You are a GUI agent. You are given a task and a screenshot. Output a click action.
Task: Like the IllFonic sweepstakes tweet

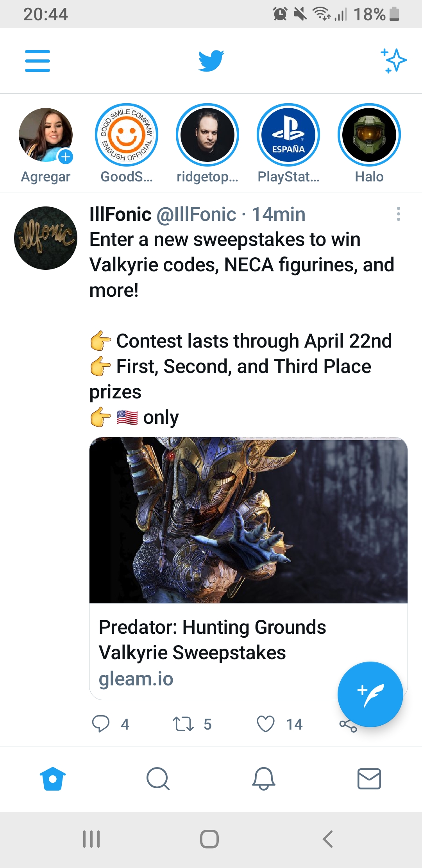pyautogui.click(x=266, y=724)
